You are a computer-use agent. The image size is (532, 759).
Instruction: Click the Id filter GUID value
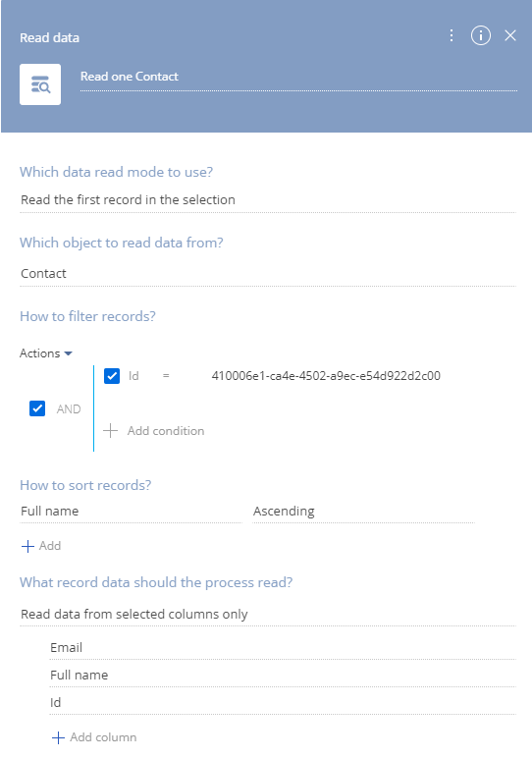[326, 376]
